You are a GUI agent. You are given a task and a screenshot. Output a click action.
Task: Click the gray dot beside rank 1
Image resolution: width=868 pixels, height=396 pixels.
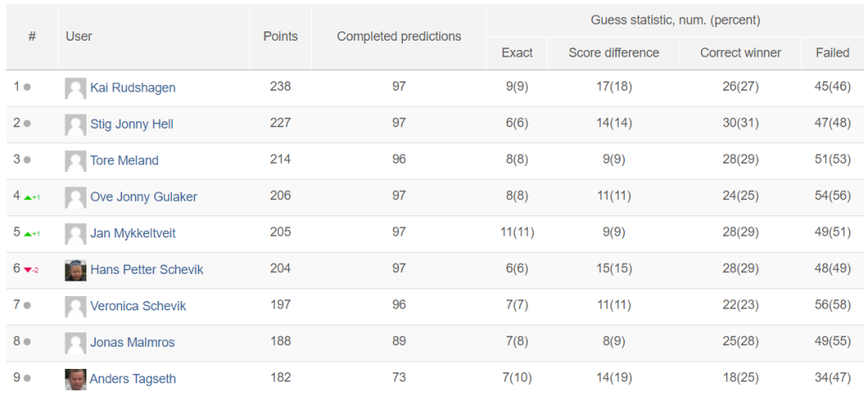point(27,87)
